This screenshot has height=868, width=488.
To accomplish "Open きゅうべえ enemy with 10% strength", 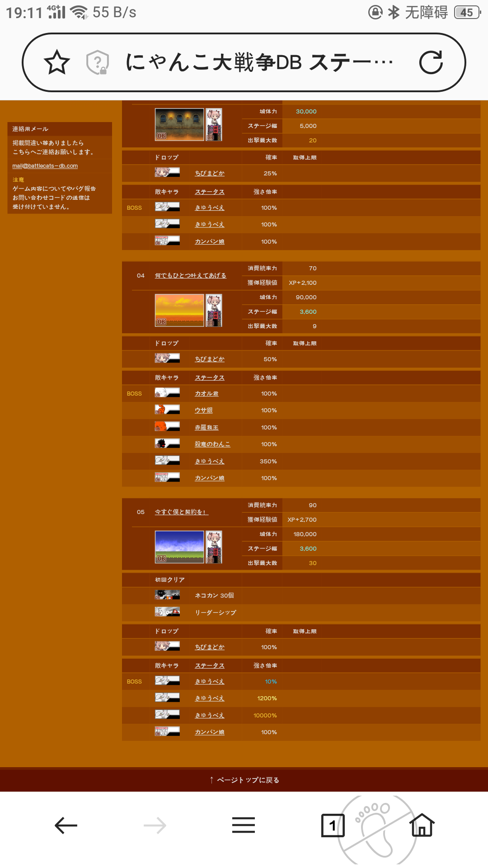I will pyautogui.click(x=209, y=682).
